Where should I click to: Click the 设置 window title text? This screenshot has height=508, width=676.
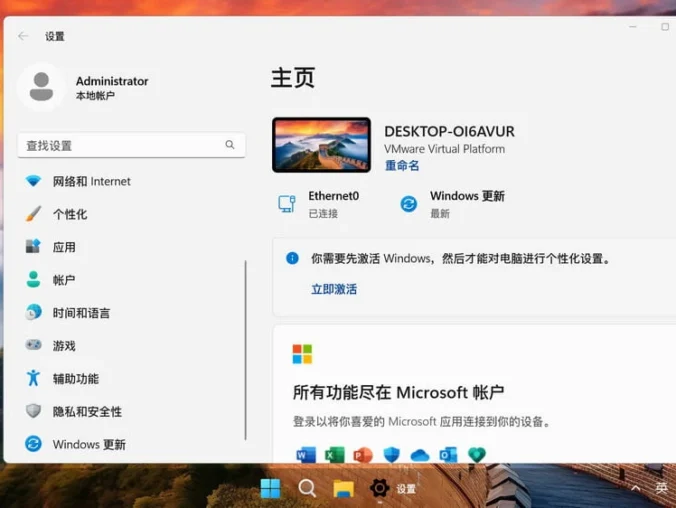pyautogui.click(x=55, y=37)
